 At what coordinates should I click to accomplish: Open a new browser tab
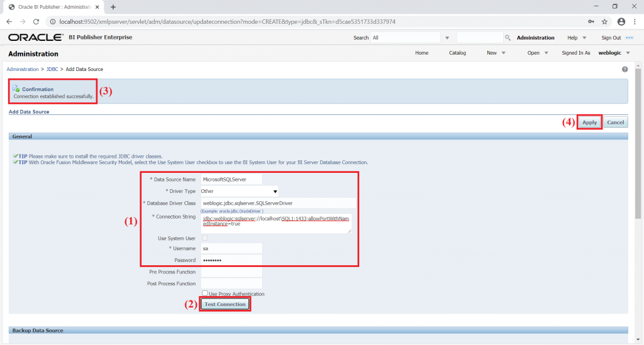[113, 7]
